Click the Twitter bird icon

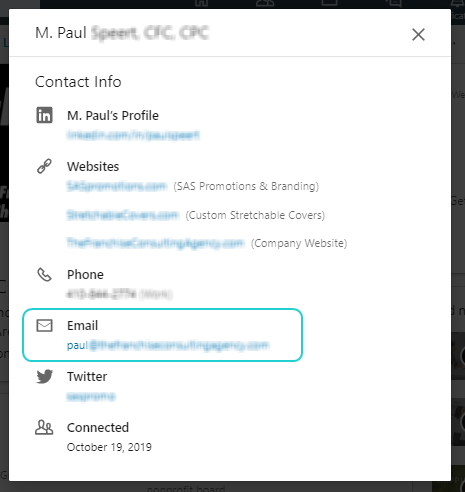tap(44, 376)
